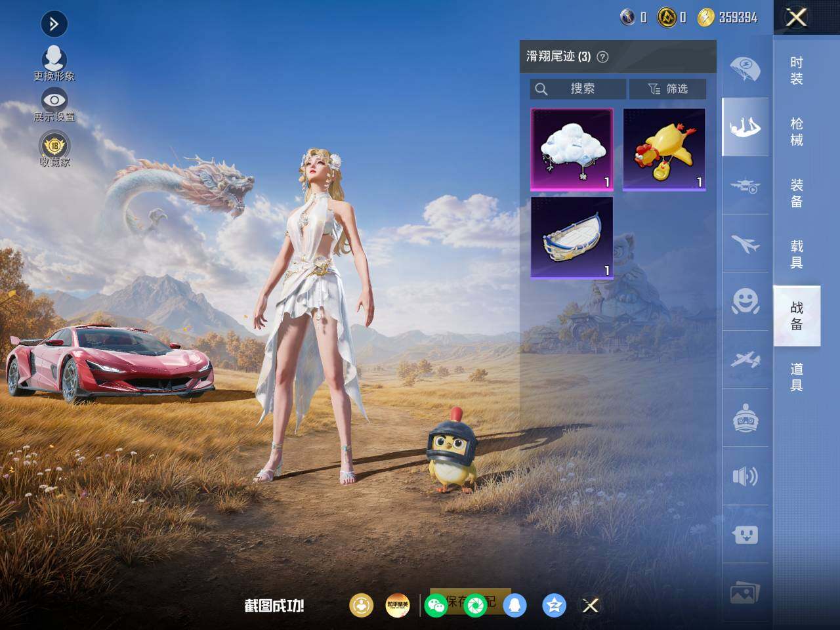Screen dimensions: 840x630
Task: Click the gold friends share icon
Action: pyautogui.click(x=361, y=605)
